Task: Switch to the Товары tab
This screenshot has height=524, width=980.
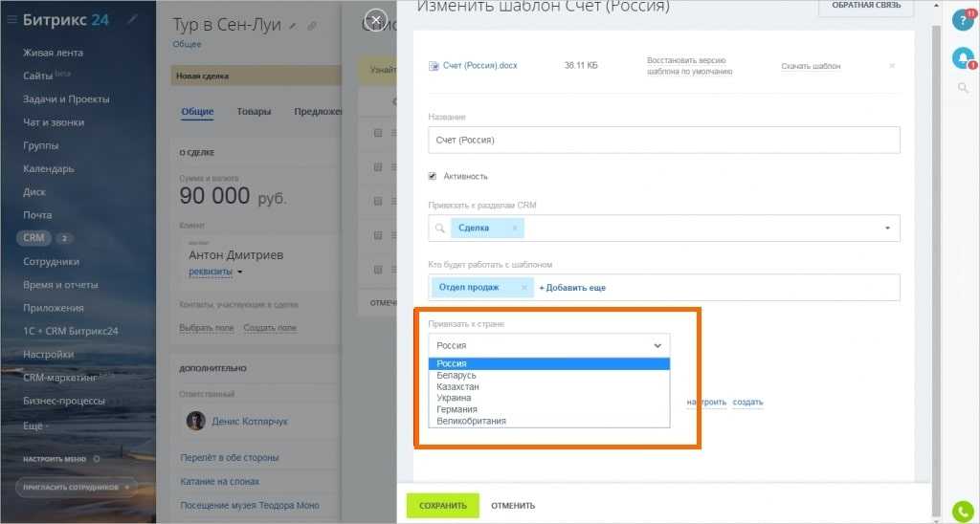Action: 254,112
